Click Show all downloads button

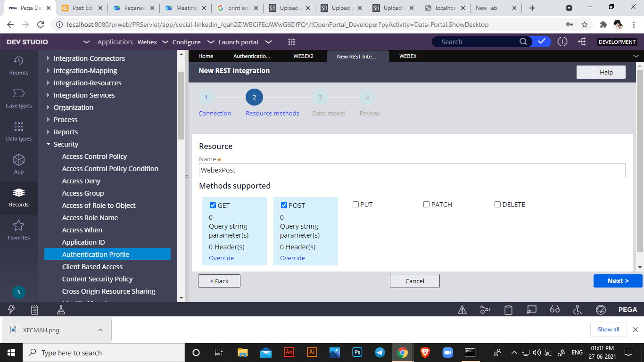click(608, 329)
